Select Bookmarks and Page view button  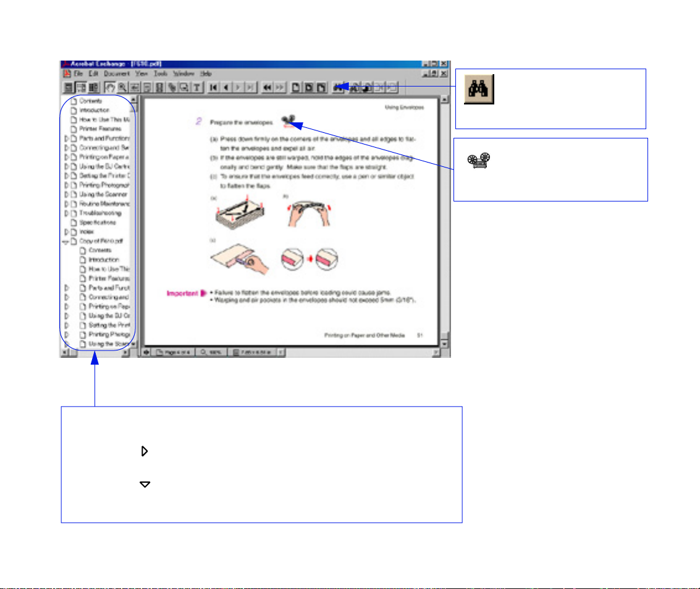[81, 88]
